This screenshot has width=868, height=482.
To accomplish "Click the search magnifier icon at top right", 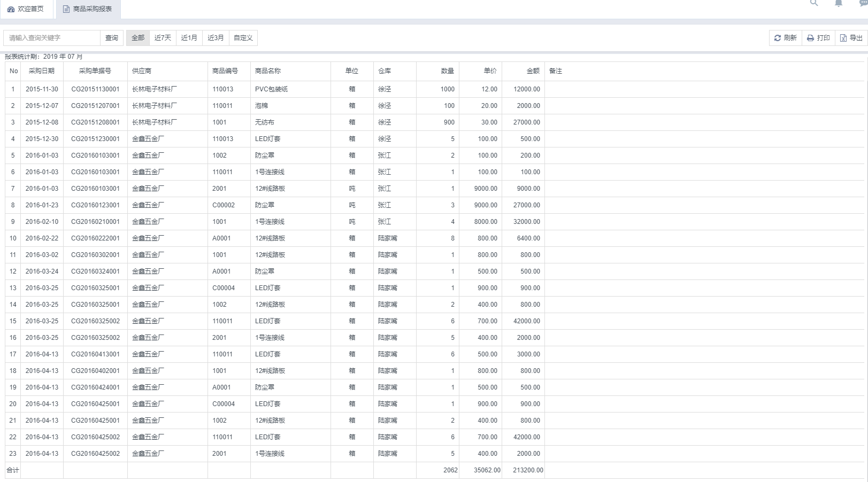I will 814,3.
